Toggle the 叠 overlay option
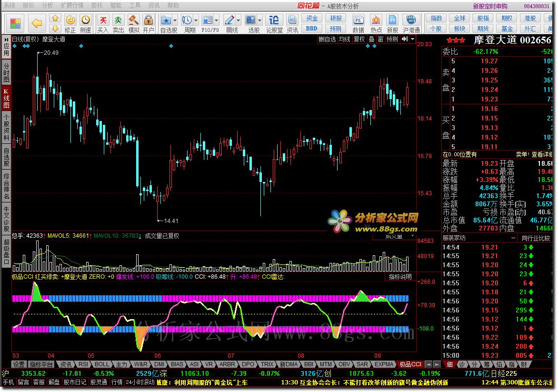The width and height of the screenshot is (558, 392). 371,39
